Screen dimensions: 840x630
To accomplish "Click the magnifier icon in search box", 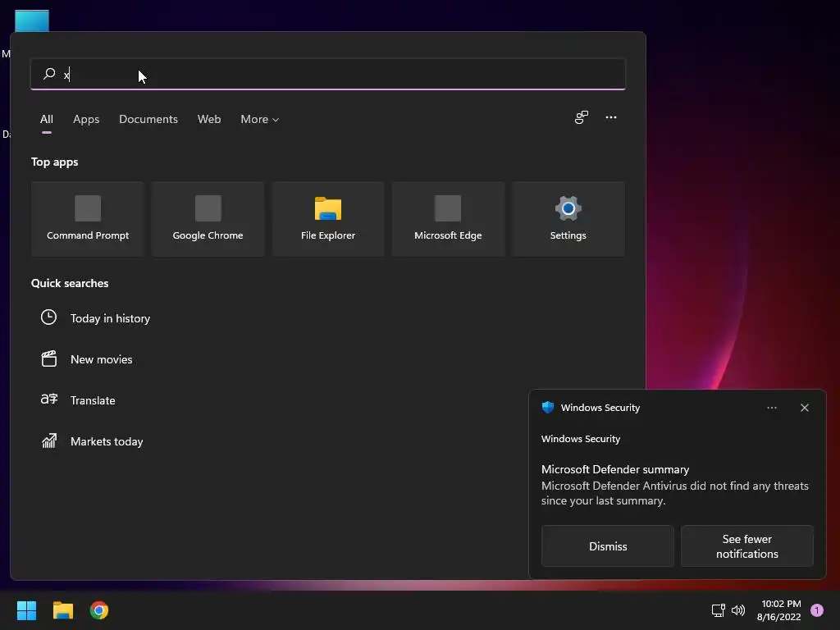I will [x=49, y=74].
